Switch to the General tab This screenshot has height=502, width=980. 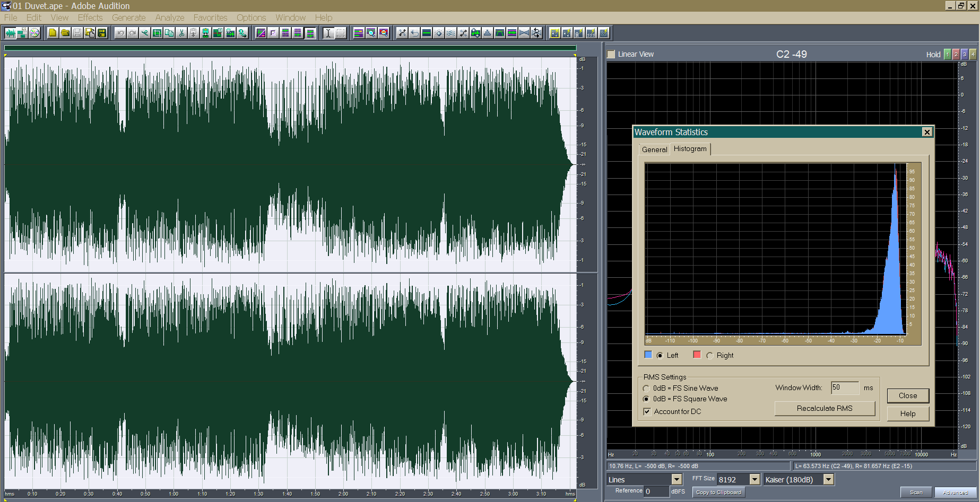(x=654, y=149)
